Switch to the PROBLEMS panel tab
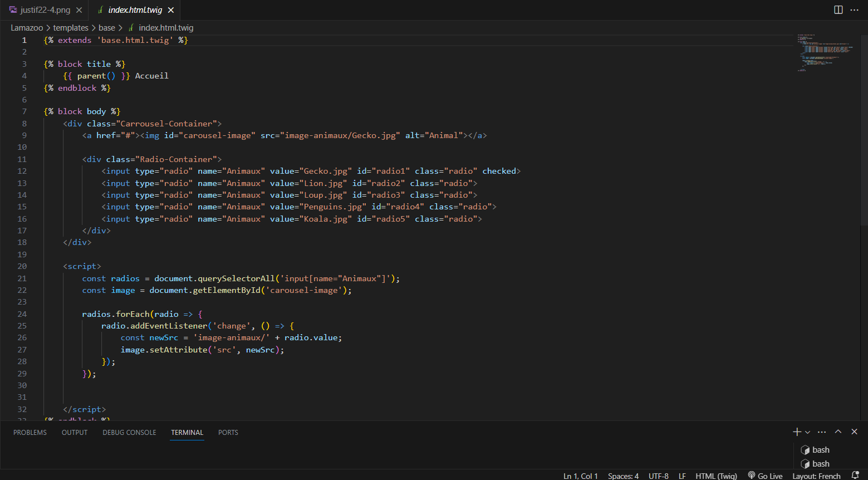 (30, 433)
